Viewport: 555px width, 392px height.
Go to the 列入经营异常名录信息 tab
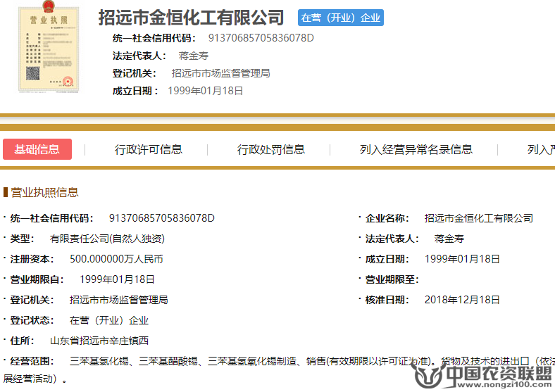[416, 149]
